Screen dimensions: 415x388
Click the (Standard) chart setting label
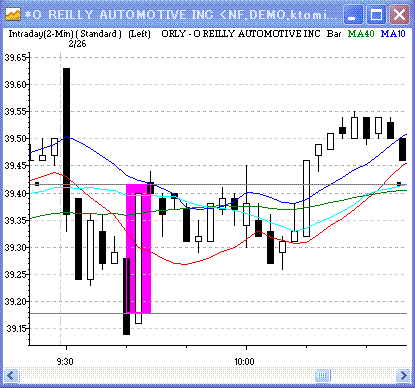(x=99, y=34)
